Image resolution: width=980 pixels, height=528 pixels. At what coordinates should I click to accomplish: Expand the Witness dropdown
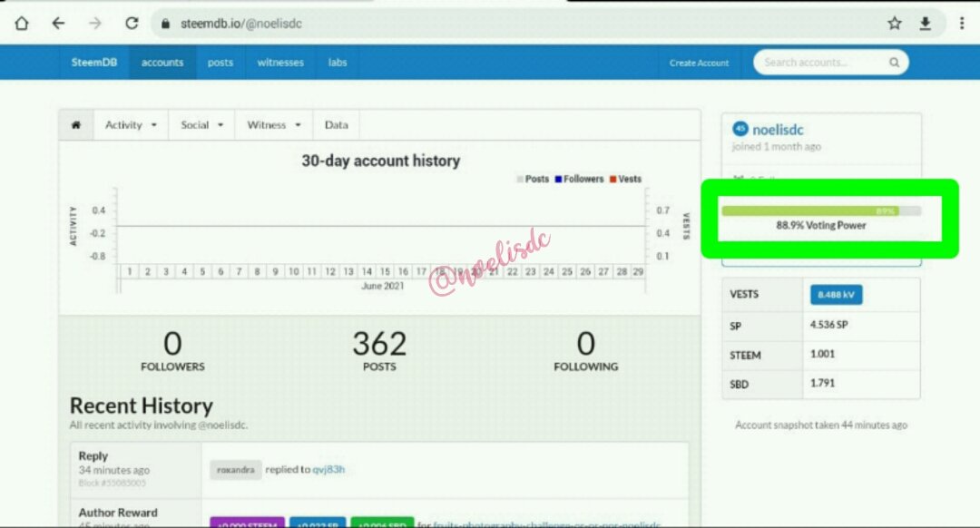(274, 125)
